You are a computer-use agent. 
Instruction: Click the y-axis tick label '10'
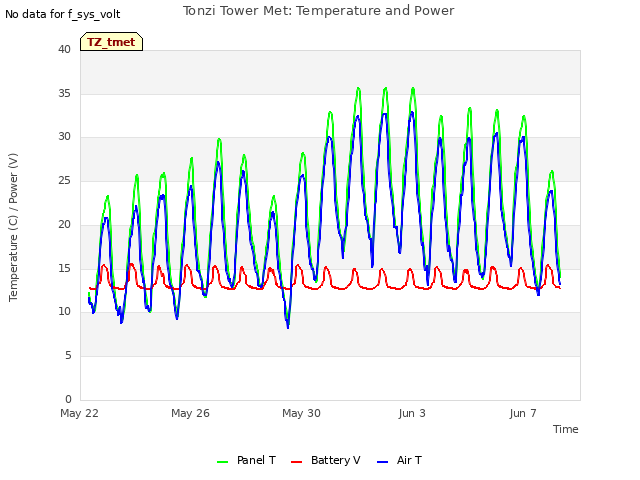(64, 312)
